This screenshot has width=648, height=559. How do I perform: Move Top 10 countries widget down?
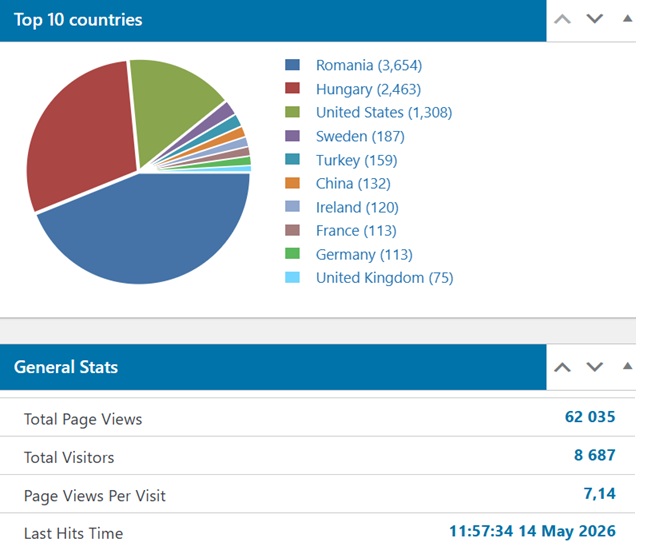click(x=595, y=19)
